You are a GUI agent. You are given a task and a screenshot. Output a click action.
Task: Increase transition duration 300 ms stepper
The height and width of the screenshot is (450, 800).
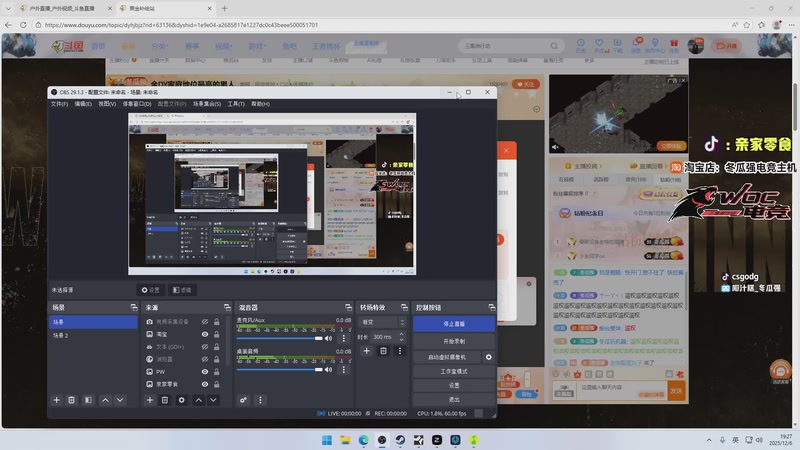point(402,334)
